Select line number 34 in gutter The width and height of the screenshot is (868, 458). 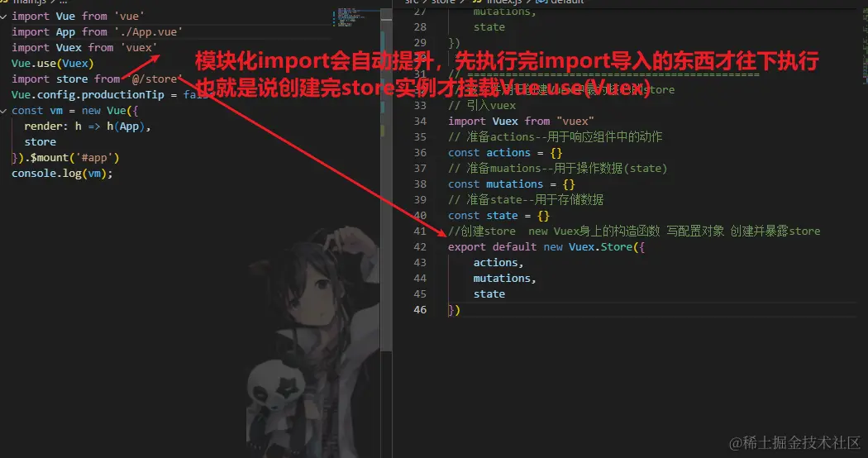pos(420,122)
